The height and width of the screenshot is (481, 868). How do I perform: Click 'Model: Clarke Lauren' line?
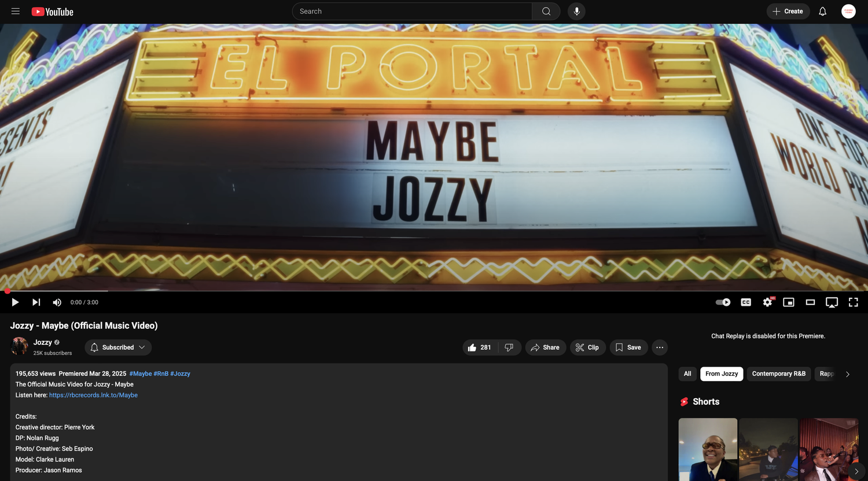[45, 460]
